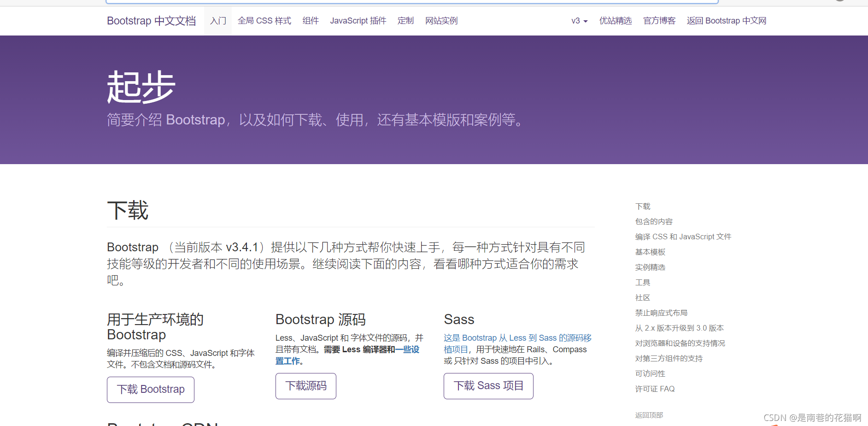The height and width of the screenshot is (426, 868).
Task: Click the 下载 Bootstrap button
Action: [151, 390]
